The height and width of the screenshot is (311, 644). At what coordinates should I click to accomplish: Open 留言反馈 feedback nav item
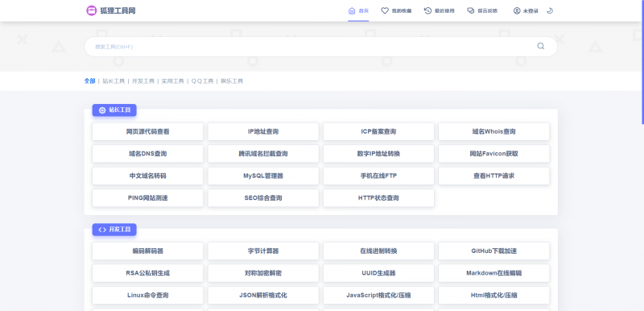[482, 10]
